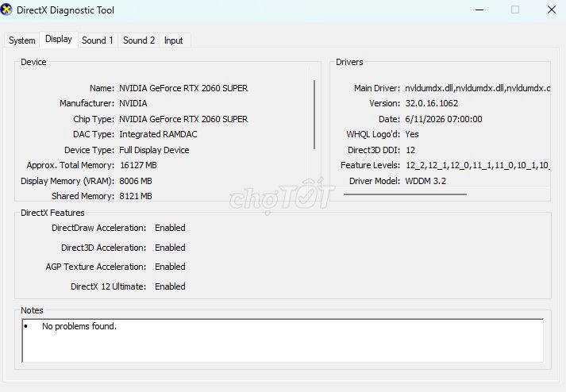This screenshot has height=392, width=566.
Task: Click the Manufacturer value NVIDIA
Action: [x=133, y=103]
